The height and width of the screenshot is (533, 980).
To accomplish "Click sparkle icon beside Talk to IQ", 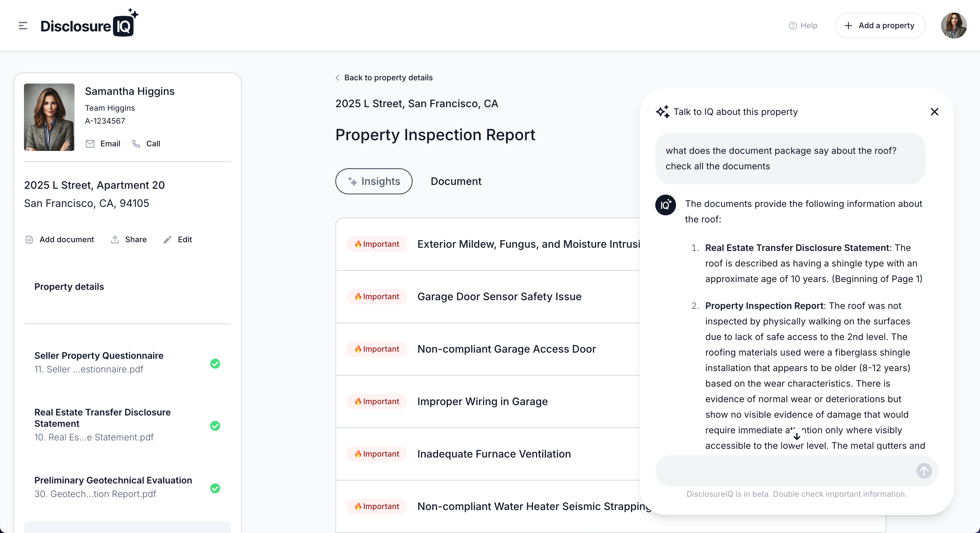I will pyautogui.click(x=663, y=112).
